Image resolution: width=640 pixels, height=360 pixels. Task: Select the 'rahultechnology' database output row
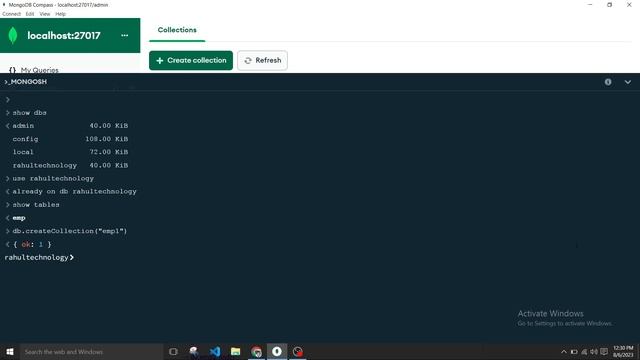(70, 165)
